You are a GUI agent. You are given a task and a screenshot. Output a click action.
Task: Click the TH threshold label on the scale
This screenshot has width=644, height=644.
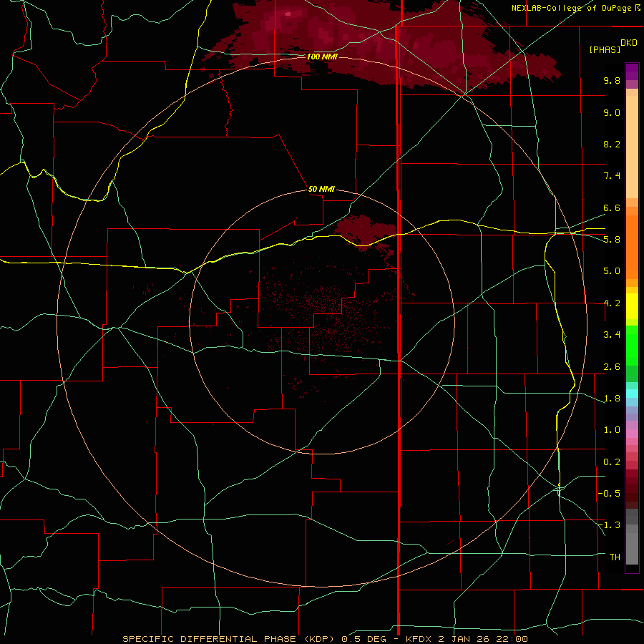click(615, 557)
